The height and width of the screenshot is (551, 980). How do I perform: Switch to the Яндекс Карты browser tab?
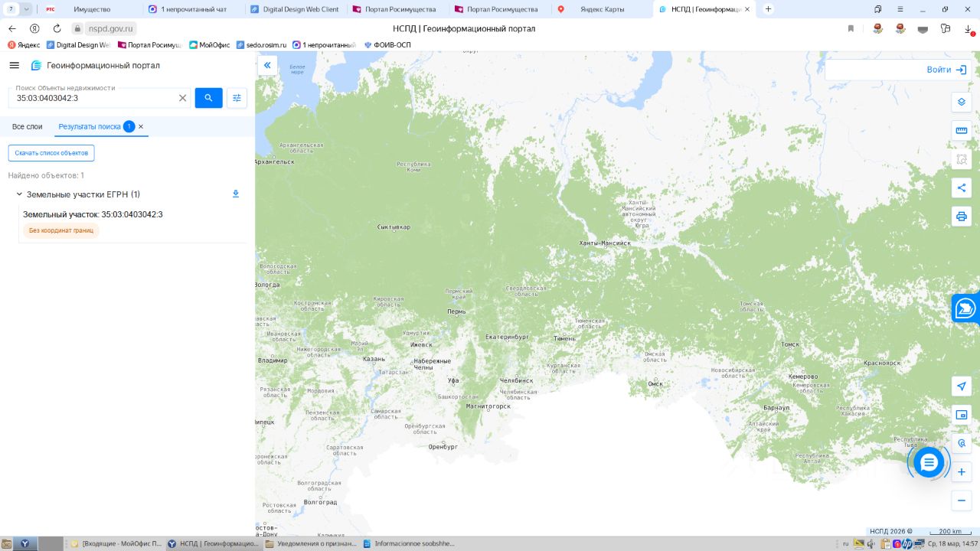click(602, 9)
